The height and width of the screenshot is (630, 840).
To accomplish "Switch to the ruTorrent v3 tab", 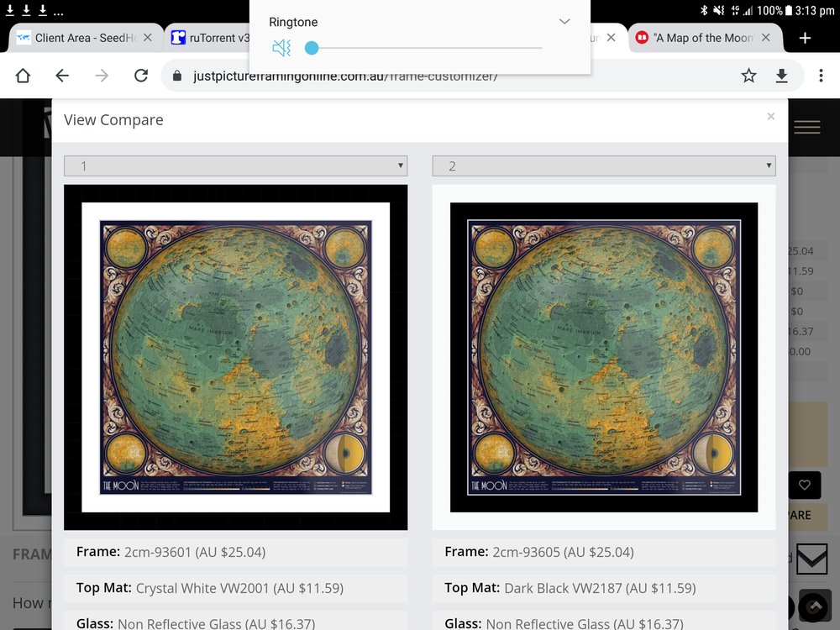I will point(210,38).
